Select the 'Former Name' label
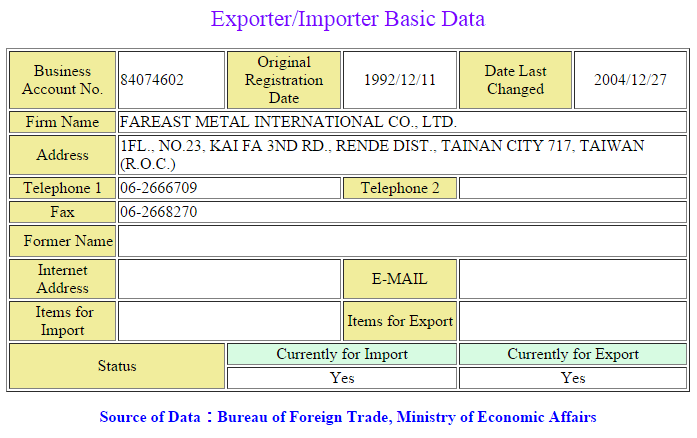Image resolution: width=697 pixels, height=438 pixels. [x=63, y=241]
